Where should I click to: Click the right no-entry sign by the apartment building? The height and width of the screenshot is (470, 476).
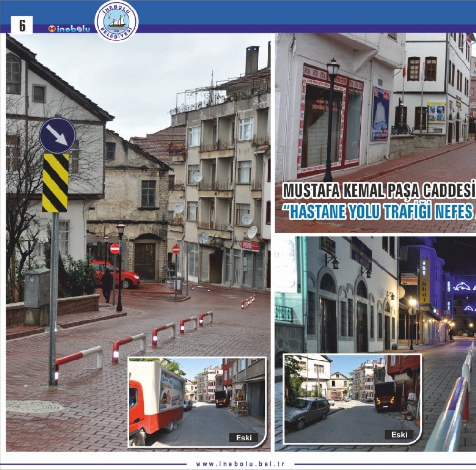pos(176,250)
